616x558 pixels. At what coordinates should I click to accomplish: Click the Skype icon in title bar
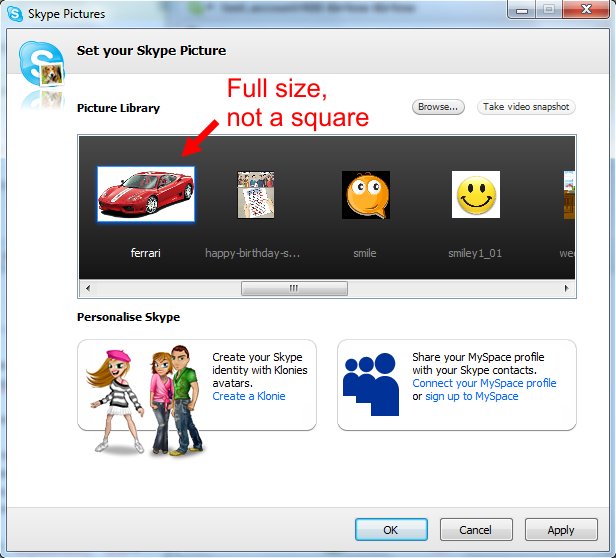(x=15, y=14)
